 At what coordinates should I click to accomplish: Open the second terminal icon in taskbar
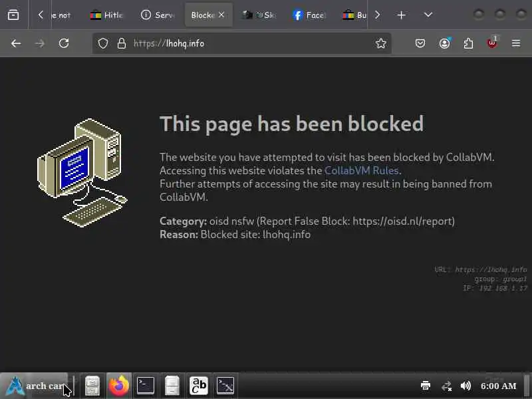(x=225, y=386)
